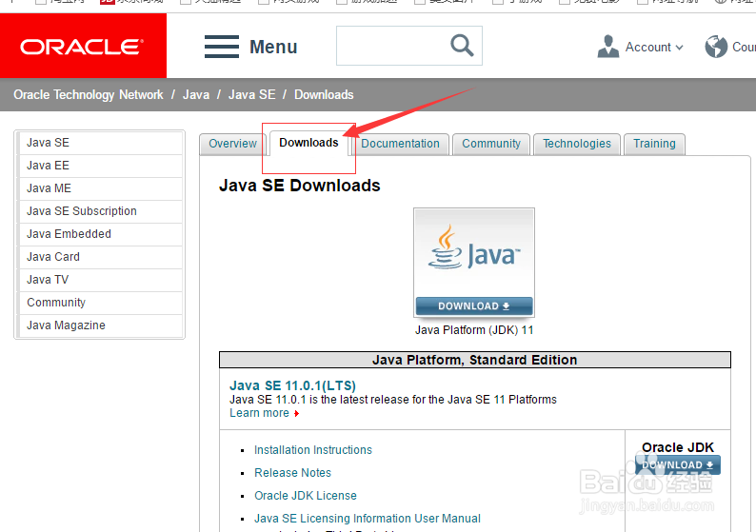Click the Java SE Downloads heading

pos(299,186)
